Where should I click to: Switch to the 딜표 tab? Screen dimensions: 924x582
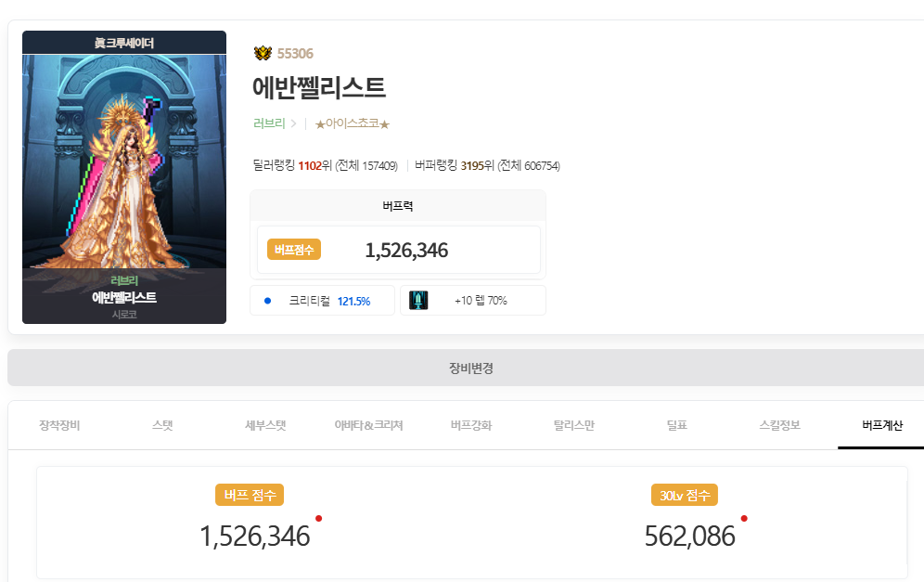click(x=676, y=425)
